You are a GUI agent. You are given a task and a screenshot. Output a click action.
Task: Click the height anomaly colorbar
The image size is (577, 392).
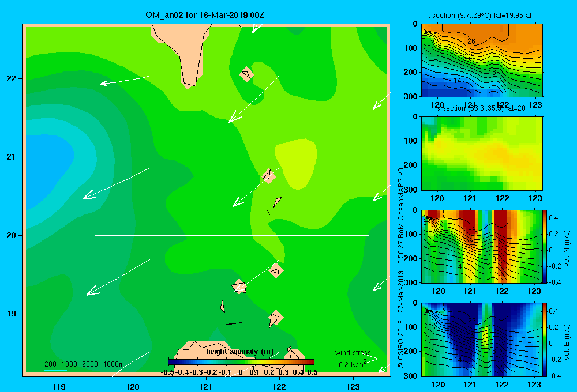(x=241, y=362)
